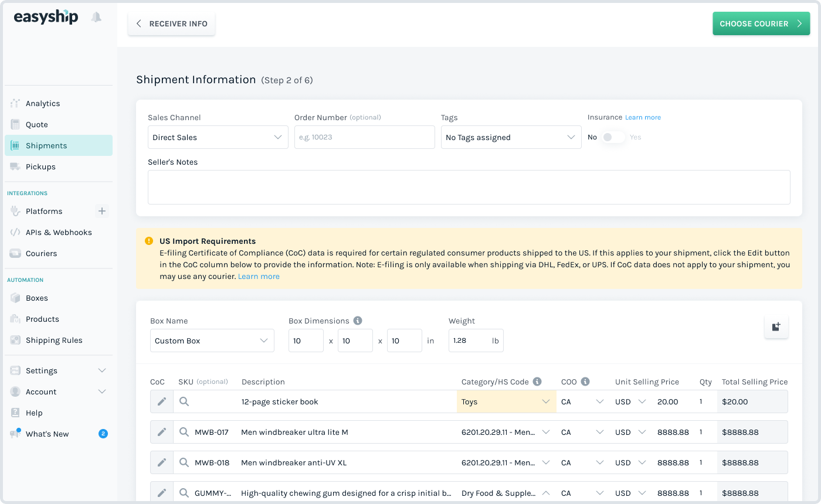Click the Men windbreaker ultra lite M description
Viewport: 821px width, 504px height.
tap(294, 432)
